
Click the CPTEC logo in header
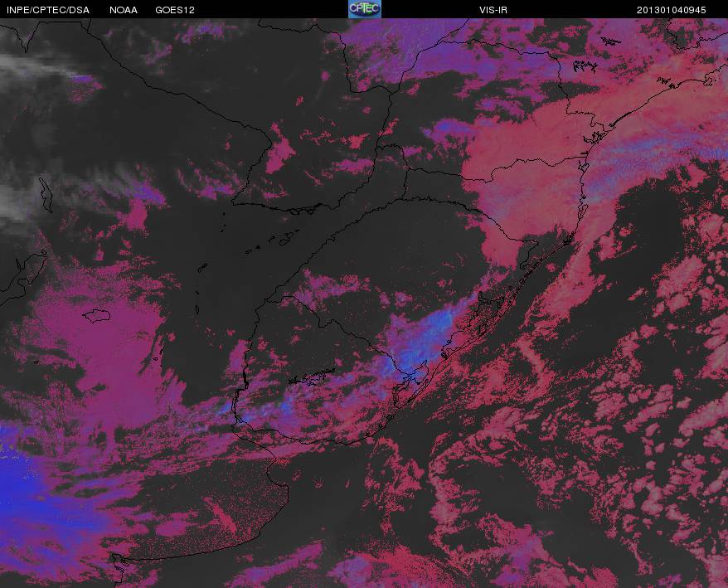coord(365,9)
